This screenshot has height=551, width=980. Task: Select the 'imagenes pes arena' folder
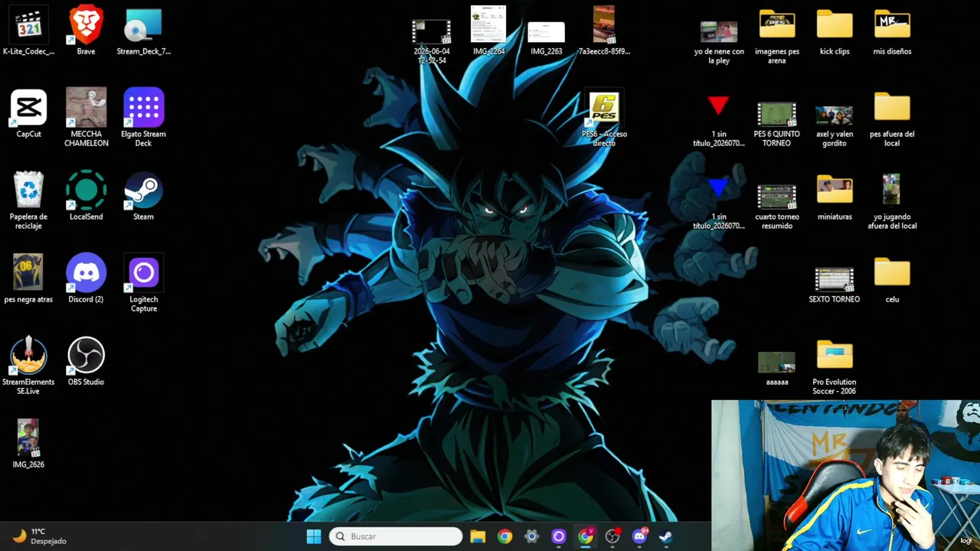pos(776,38)
